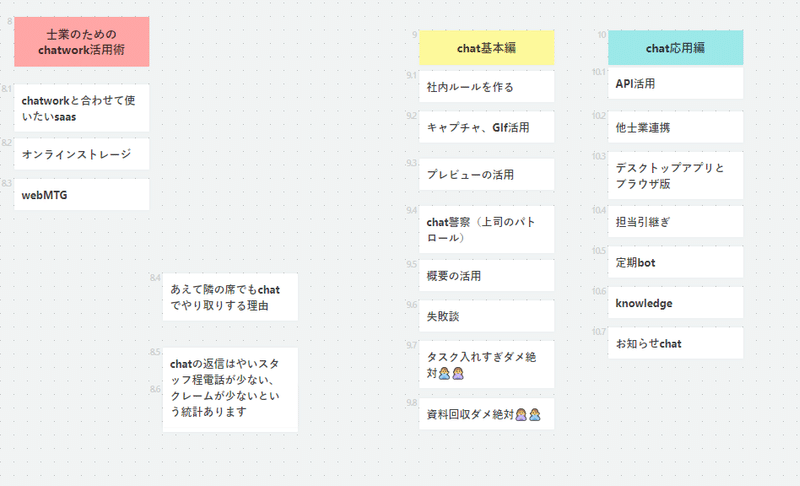Click the chatworkと合わせて使いたいsaas card
This screenshot has width=800, height=486.
pyautogui.click(x=82, y=108)
